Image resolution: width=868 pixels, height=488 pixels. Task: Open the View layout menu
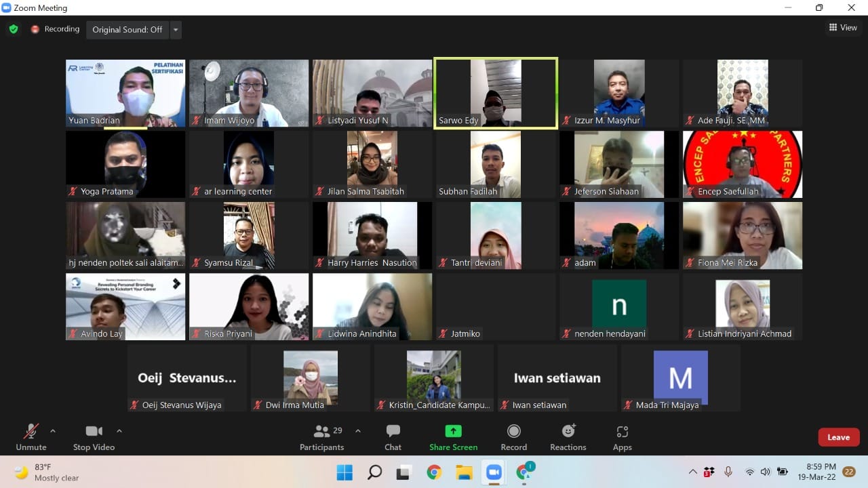click(x=843, y=28)
